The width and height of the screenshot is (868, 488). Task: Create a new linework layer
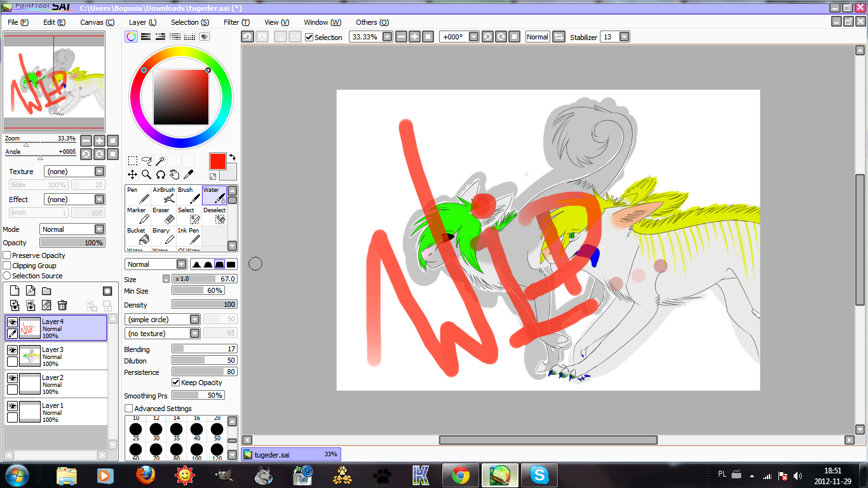coord(31,291)
